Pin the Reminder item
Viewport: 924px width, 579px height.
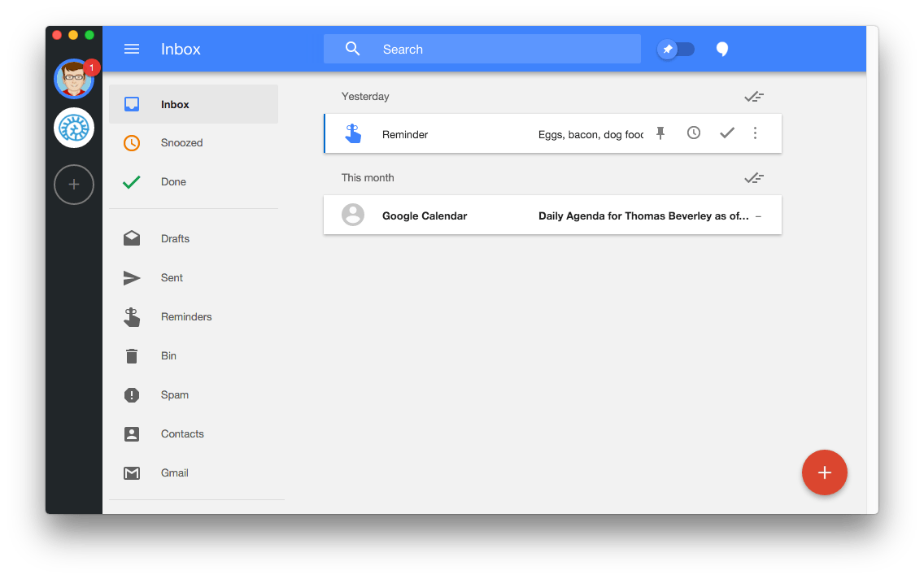point(660,133)
